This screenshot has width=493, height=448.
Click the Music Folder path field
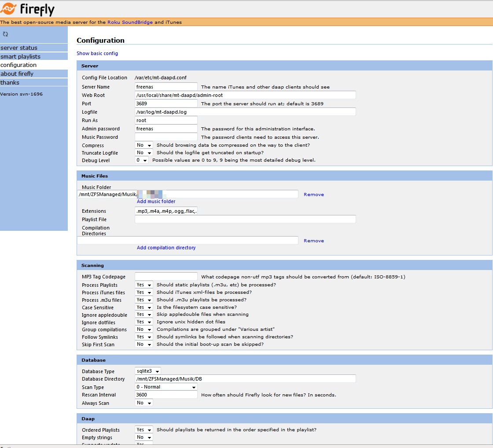coord(188,194)
